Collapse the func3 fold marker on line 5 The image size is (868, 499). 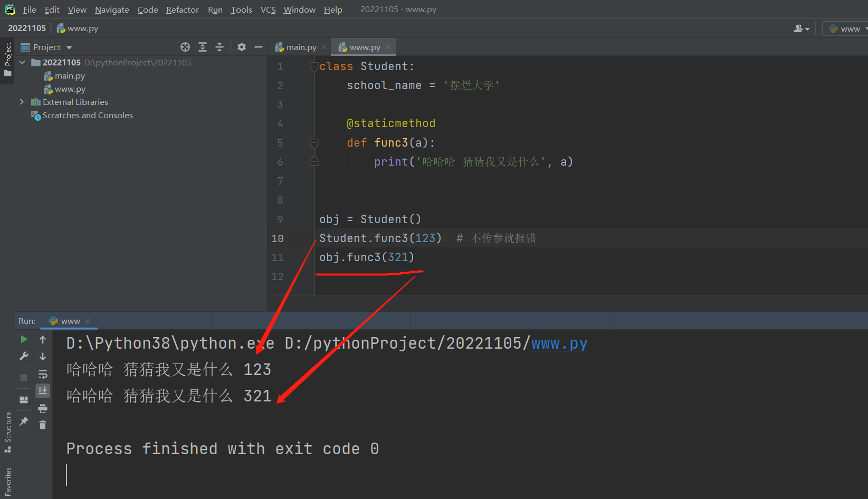(x=314, y=143)
